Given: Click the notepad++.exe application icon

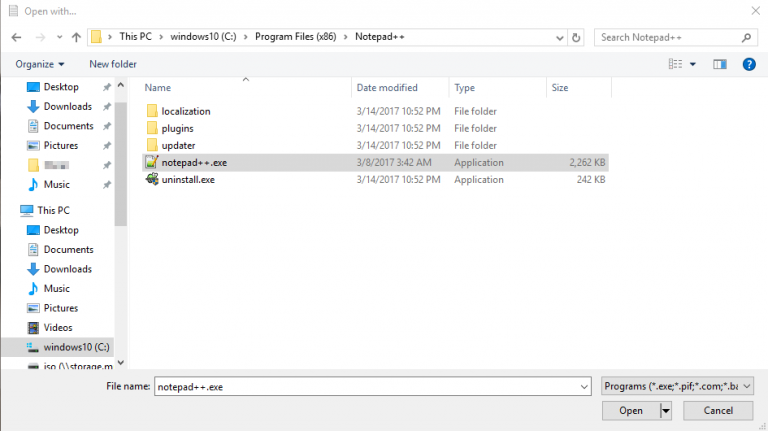Looking at the screenshot, I should click(151, 162).
